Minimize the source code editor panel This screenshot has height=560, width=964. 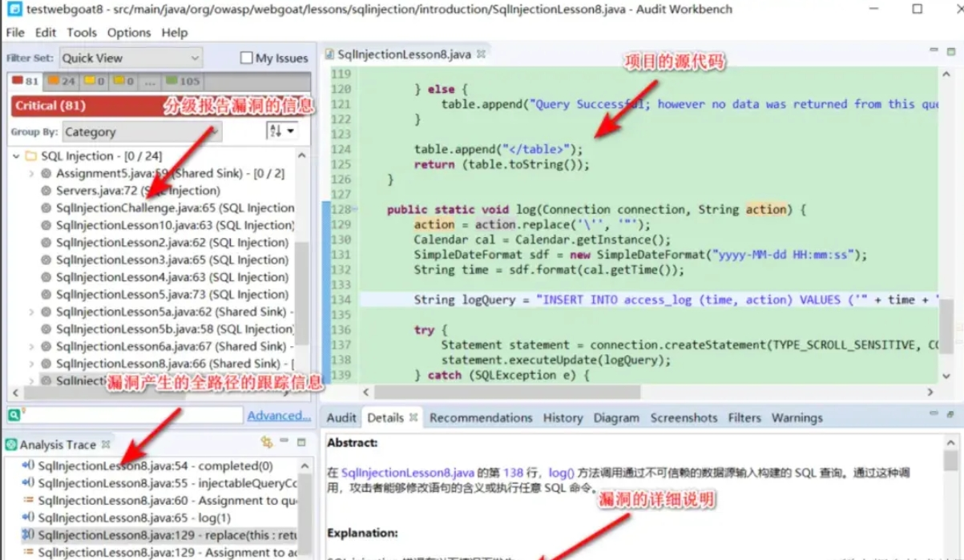click(x=934, y=50)
